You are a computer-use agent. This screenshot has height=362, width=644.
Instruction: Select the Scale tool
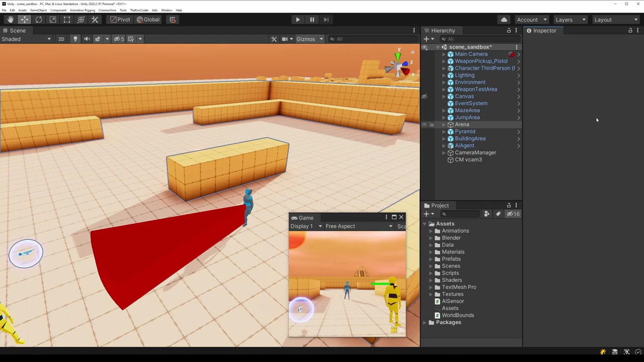[x=52, y=20]
